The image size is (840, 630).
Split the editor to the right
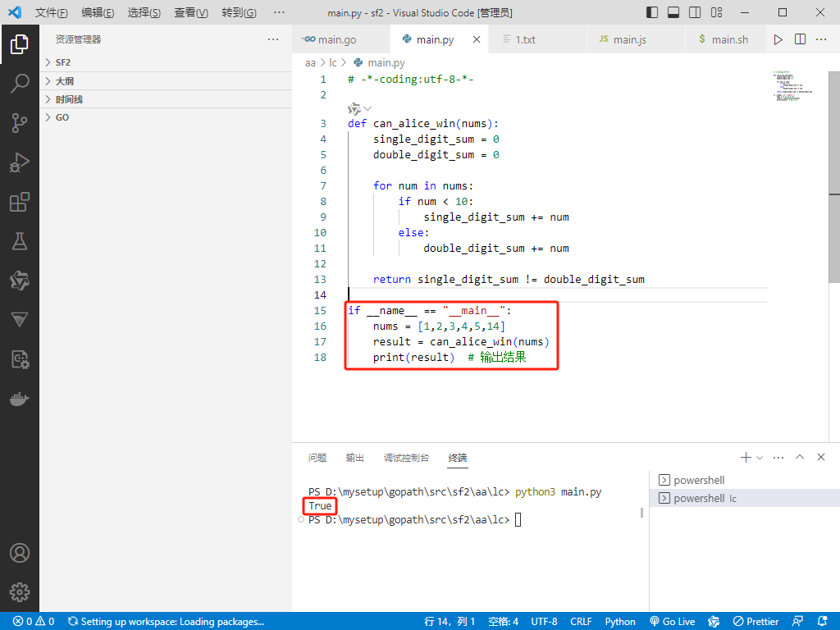click(x=800, y=39)
